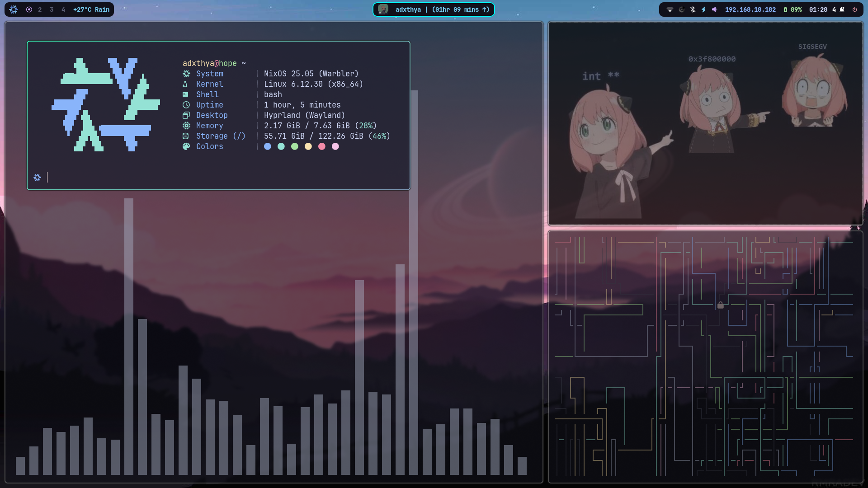Open the power menu icon
The height and width of the screenshot is (488, 868).
coord(854,9)
